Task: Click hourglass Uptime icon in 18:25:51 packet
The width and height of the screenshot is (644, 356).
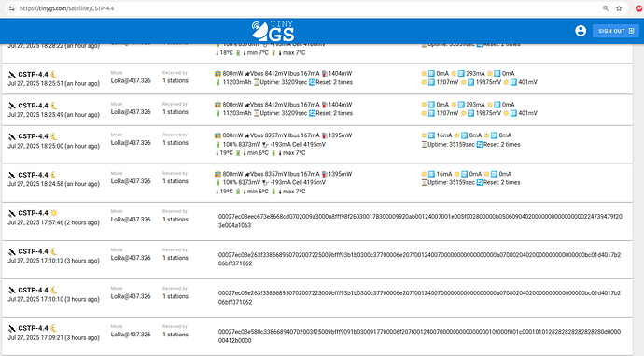Action: [x=257, y=82]
